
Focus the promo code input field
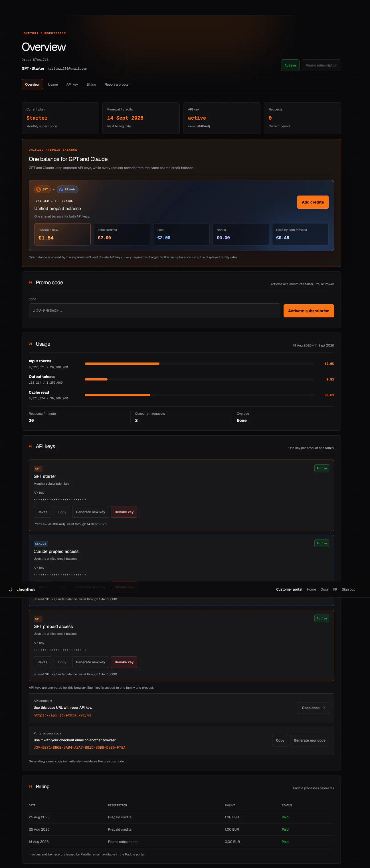click(154, 310)
